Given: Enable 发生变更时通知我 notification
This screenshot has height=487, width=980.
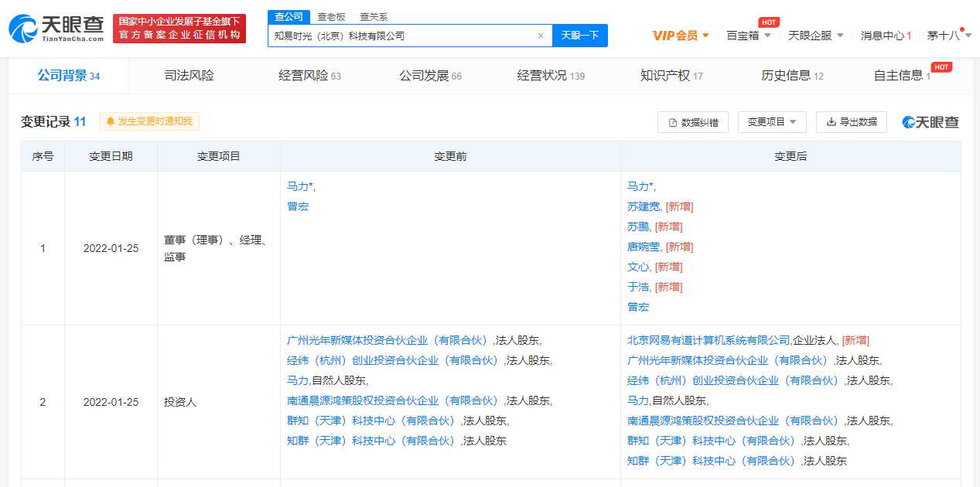Looking at the screenshot, I should point(149,121).
